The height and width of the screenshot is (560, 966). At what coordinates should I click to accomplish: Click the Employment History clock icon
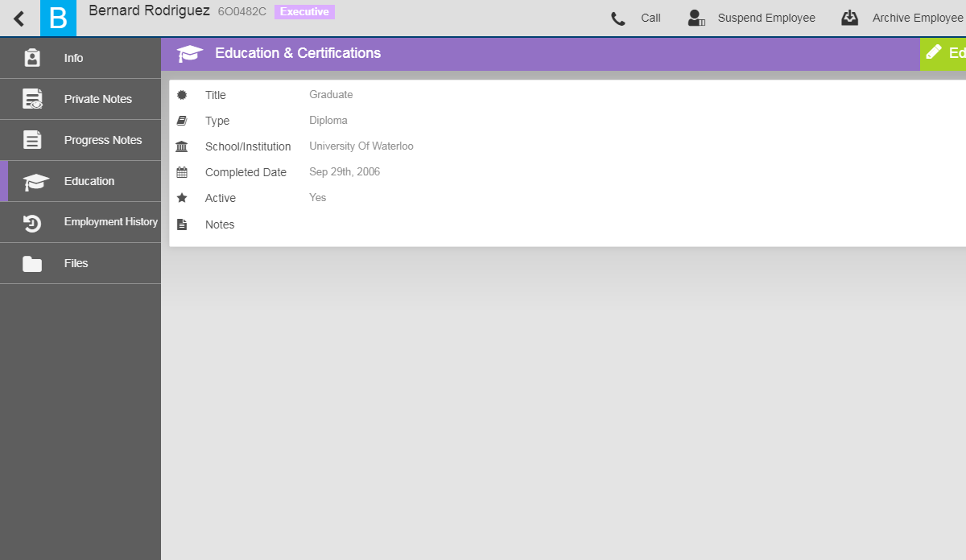coord(32,223)
